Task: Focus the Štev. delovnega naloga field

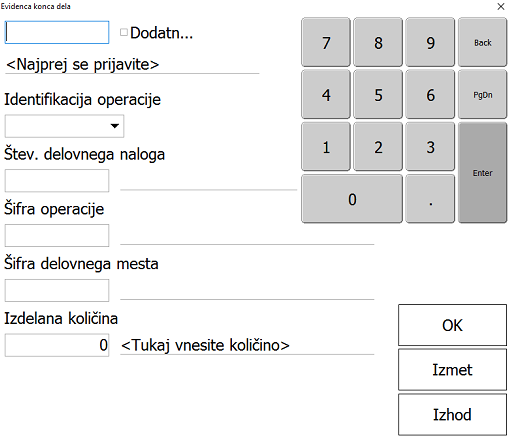Action: point(57,181)
